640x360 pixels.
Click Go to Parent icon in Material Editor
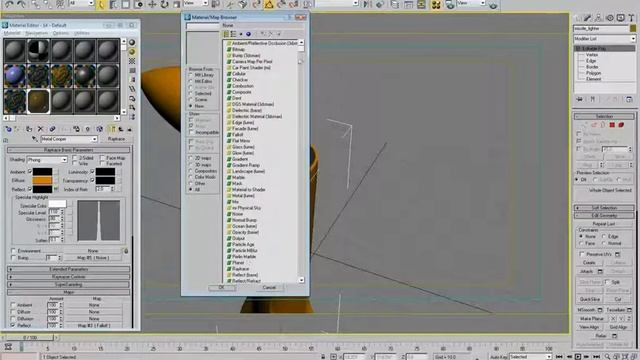coord(121,129)
